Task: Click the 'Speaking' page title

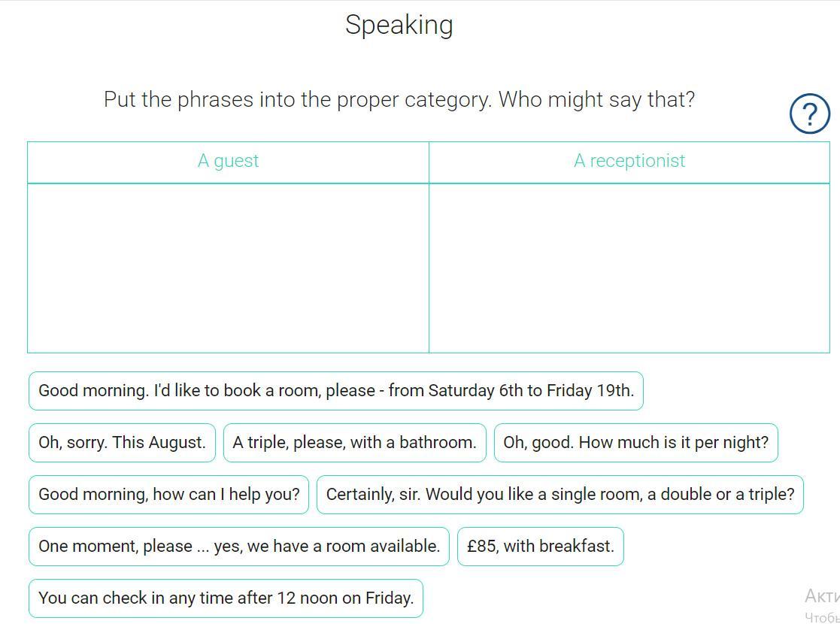Action: pyautogui.click(x=399, y=25)
